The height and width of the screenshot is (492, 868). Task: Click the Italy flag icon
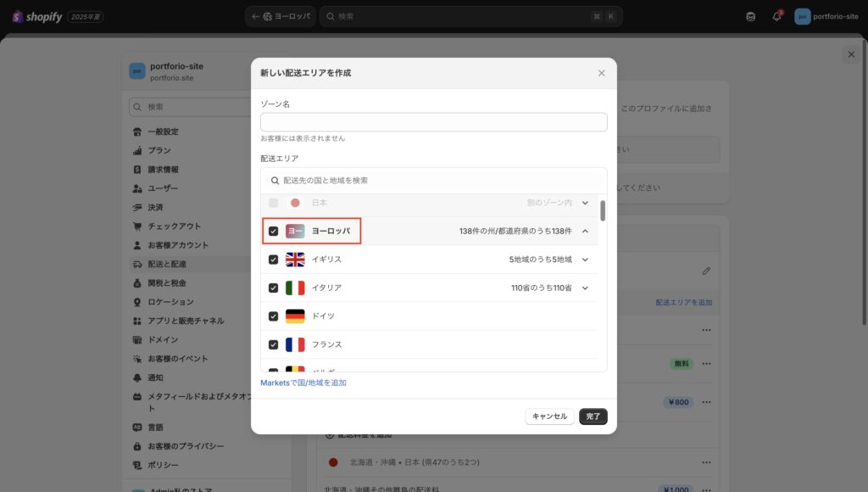tap(295, 288)
